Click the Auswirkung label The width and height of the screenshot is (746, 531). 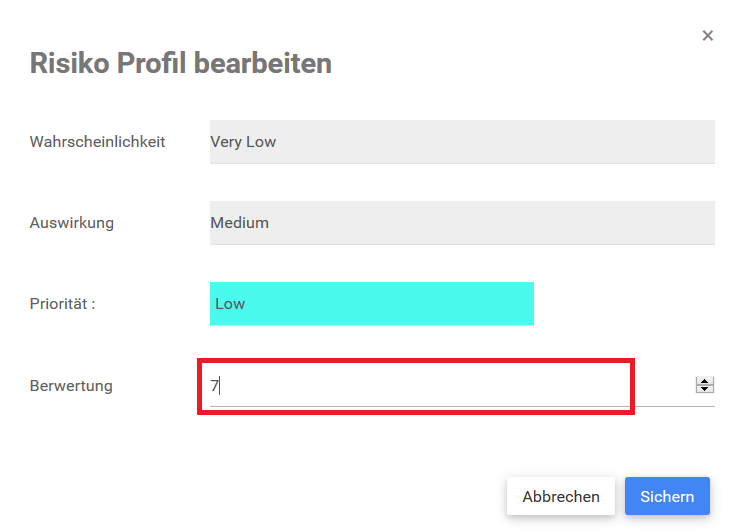coord(72,223)
